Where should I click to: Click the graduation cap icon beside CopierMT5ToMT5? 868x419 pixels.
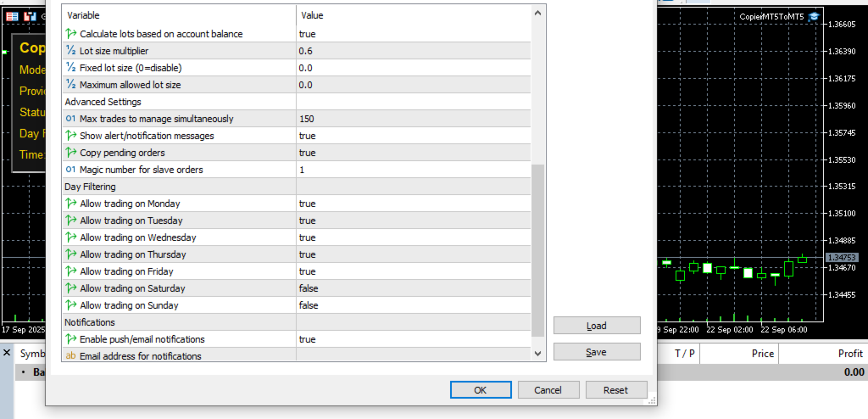[813, 17]
